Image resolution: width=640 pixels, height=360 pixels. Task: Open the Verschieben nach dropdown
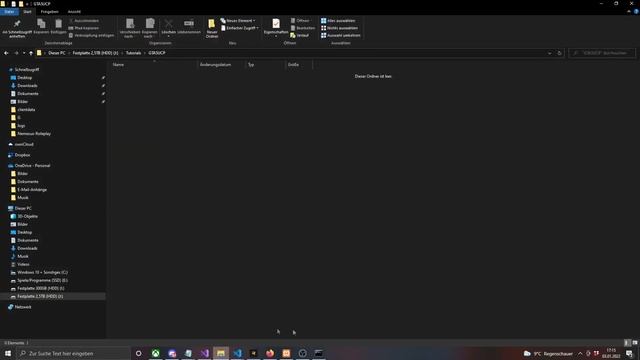(x=129, y=28)
